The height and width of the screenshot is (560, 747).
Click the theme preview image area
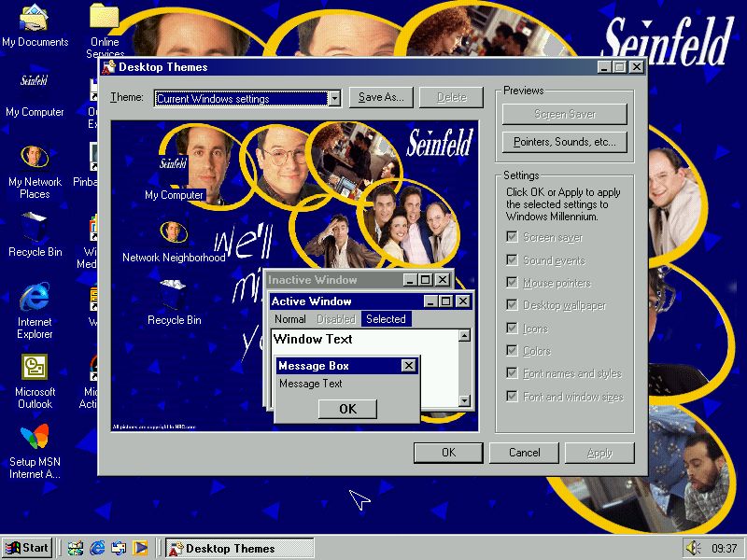click(294, 187)
